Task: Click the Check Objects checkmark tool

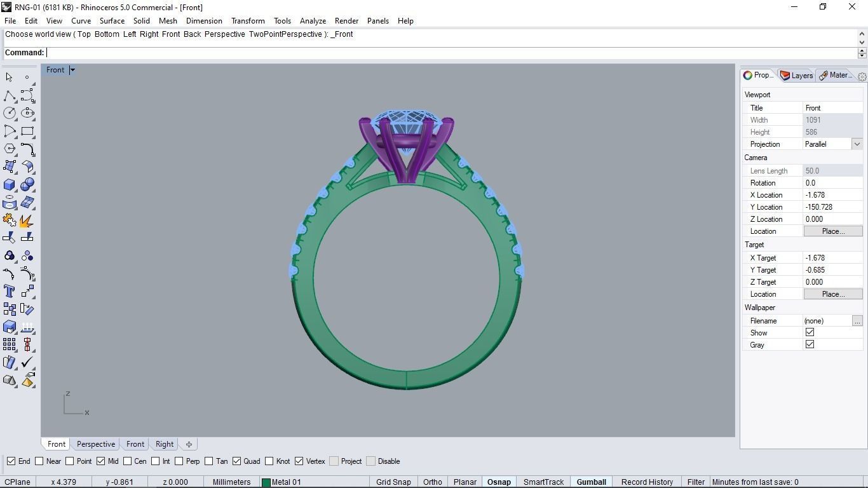Action: (x=27, y=362)
